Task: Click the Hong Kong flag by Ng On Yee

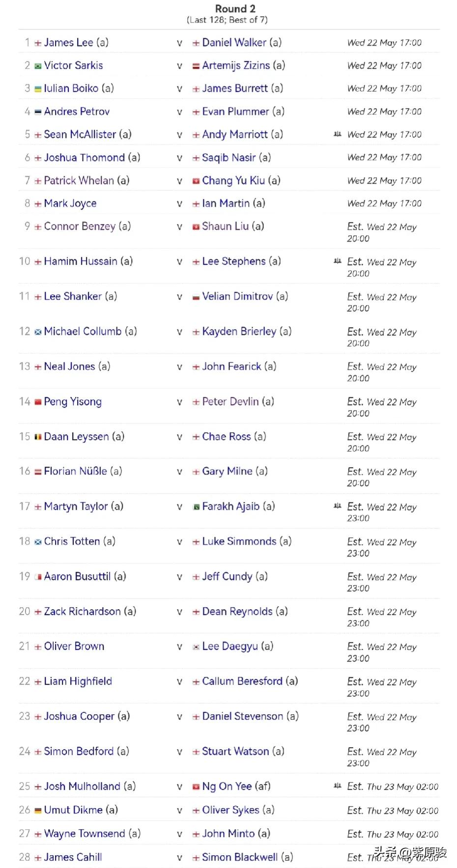Action: [x=196, y=787]
